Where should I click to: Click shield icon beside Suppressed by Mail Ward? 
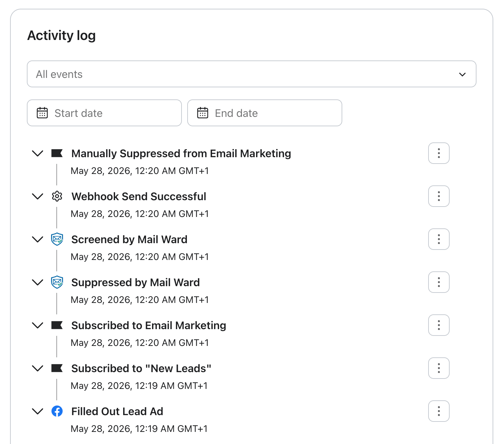[57, 282]
